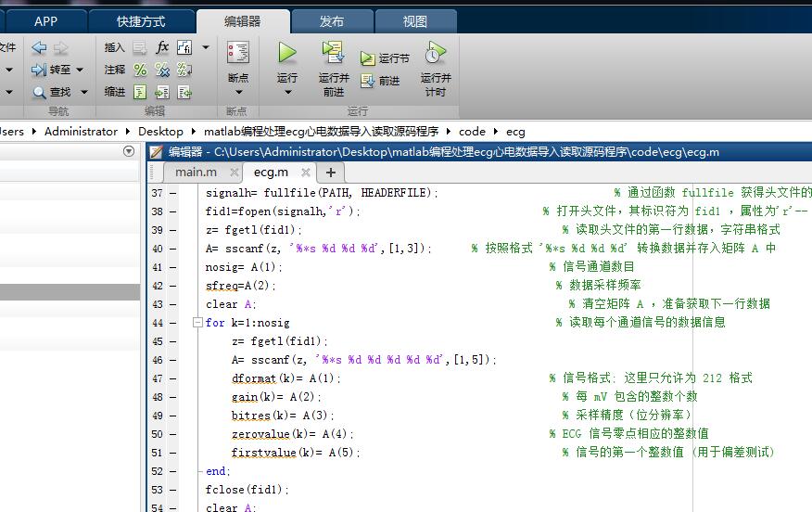Open the dropdown arrow beside the fi icon
Viewport: 812px width, 512px height.
point(206,47)
